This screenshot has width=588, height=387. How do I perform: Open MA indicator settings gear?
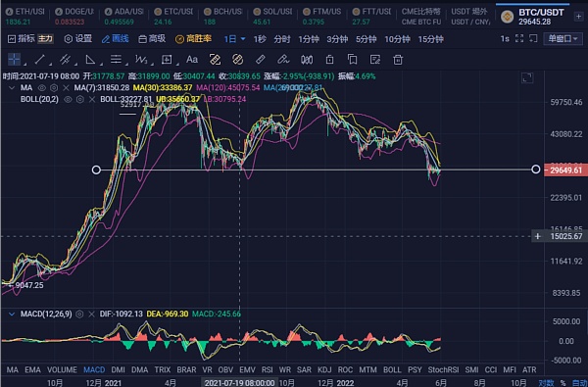tap(54, 88)
